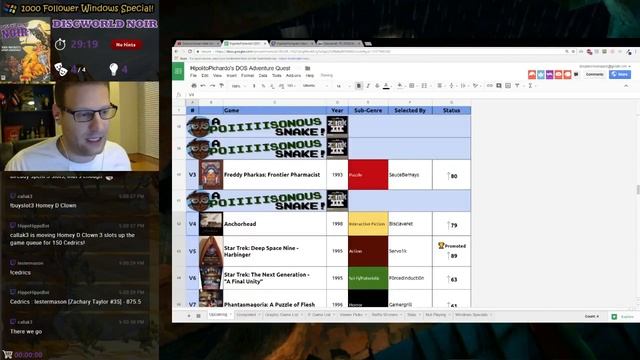Click the Filter funnel icon
This screenshot has height=360, width=640.
518,86
